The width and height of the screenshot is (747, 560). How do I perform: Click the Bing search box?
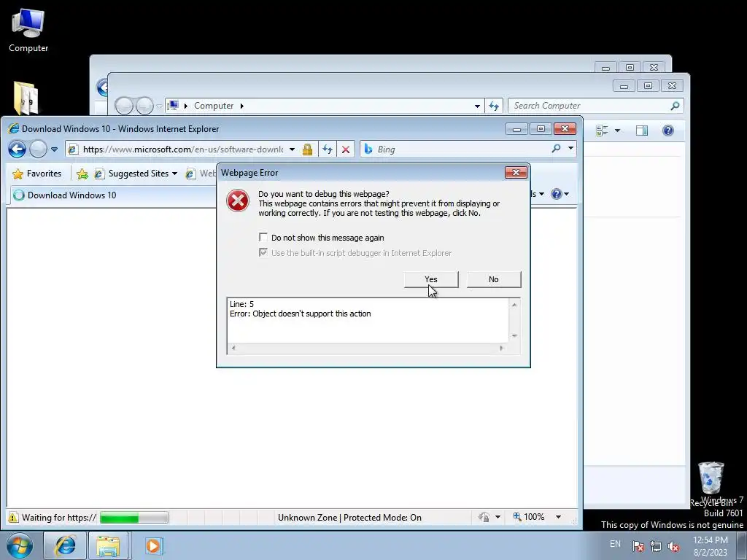[461, 149]
